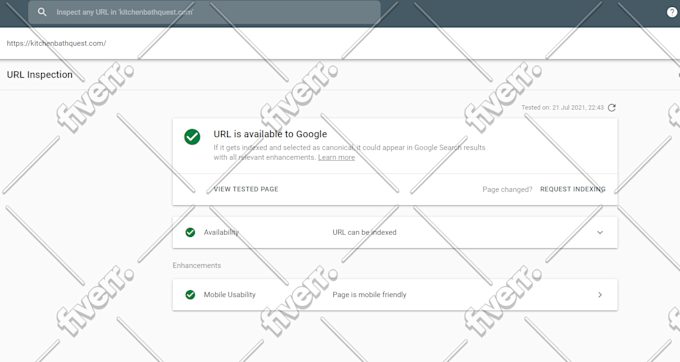Open the Learn more link

pyautogui.click(x=336, y=157)
